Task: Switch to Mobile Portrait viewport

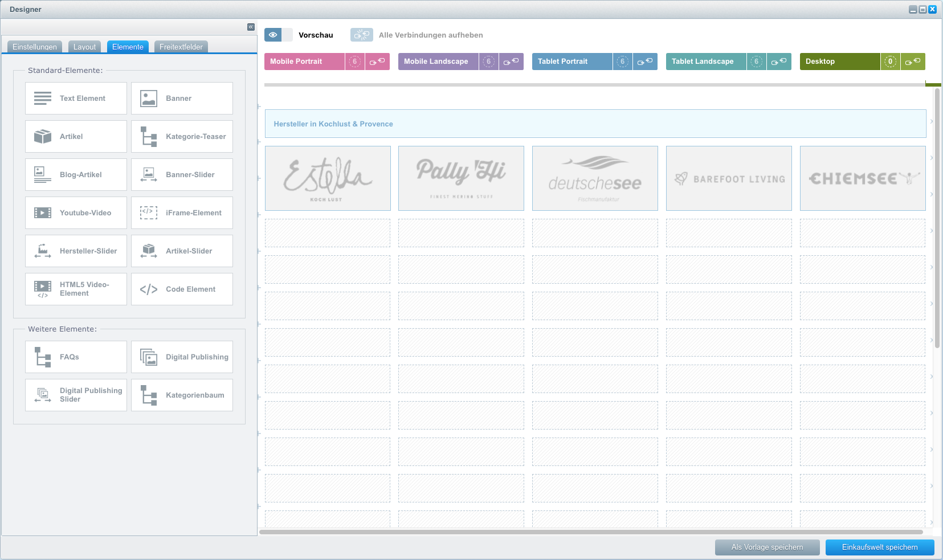Action: point(304,62)
